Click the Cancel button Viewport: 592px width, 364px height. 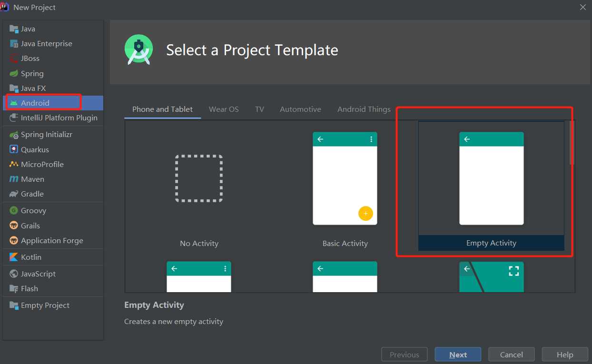pos(512,355)
